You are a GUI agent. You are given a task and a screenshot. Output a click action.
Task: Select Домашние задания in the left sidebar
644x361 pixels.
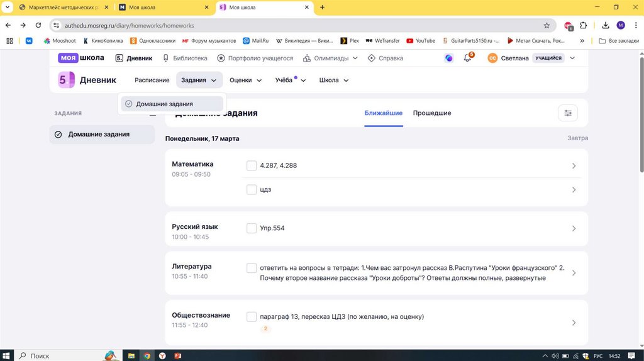coord(102,135)
